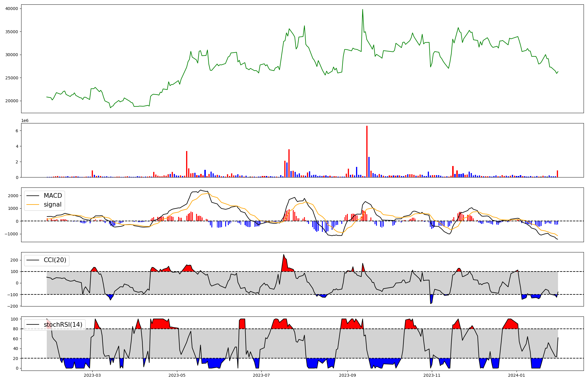Click the 20000 price axis tick label
This screenshot has height=382, width=588.
12,101
